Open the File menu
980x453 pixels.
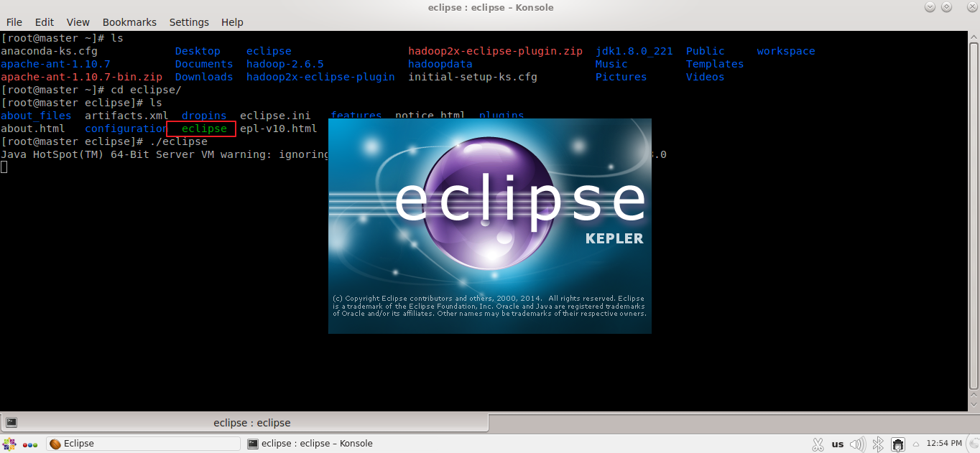click(14, 22)
